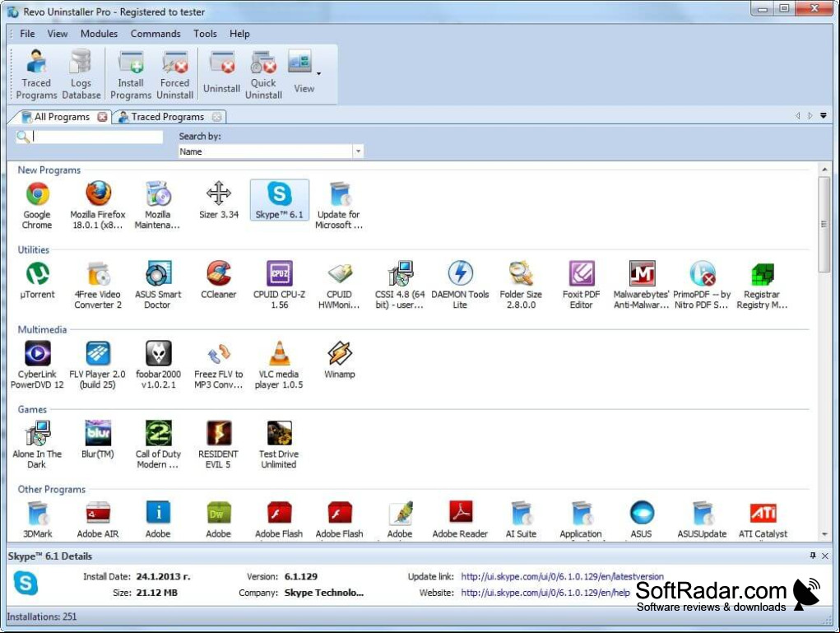Open the File menu

pyautogui.click(x=27, y=34)
